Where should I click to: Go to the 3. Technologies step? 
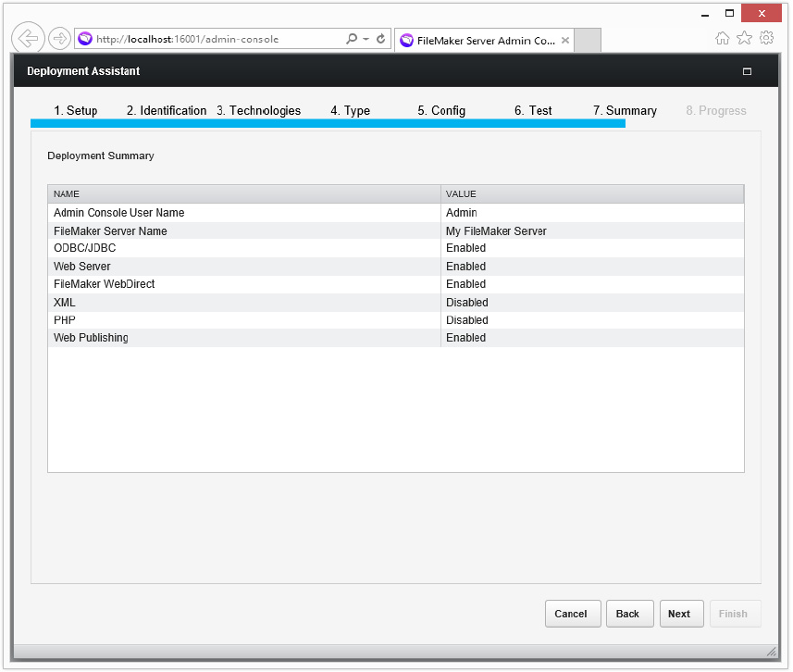pos(258,110)
